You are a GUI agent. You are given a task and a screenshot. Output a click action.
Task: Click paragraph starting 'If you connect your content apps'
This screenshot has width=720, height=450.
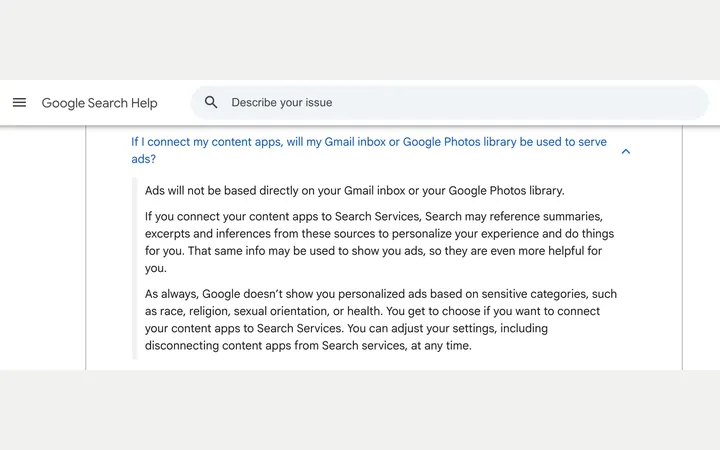click(380, 242)
